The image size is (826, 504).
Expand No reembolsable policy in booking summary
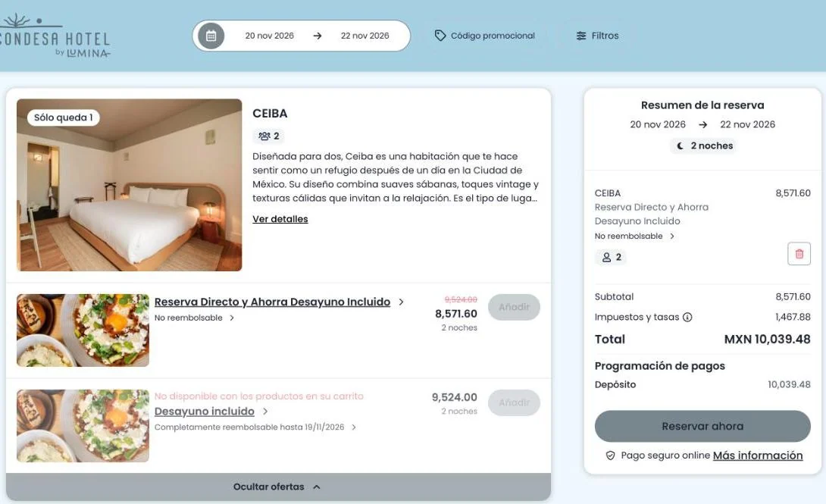click(634, 236)
